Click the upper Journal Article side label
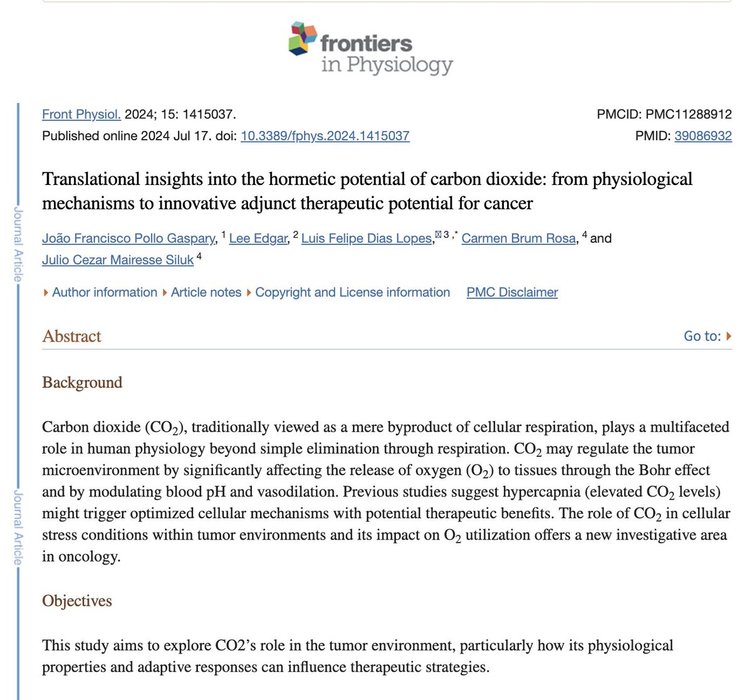Viewport: 752px width, 700px height. (x=18, y=244)
